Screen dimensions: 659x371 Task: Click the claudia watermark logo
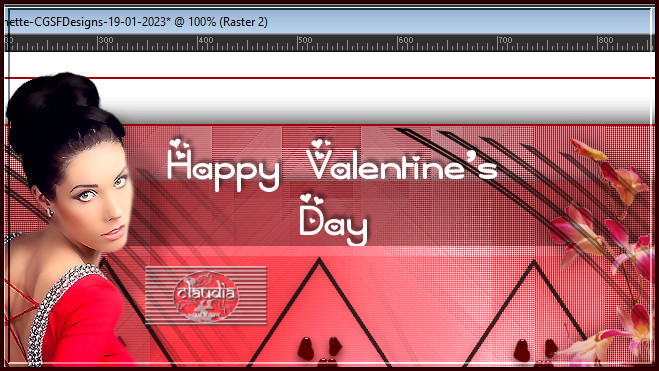[x=206, y=296]
